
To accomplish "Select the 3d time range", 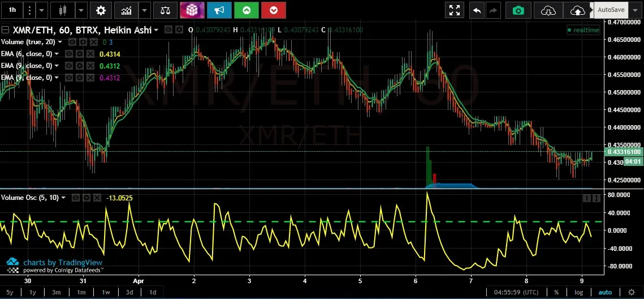I will pos(129,292).
